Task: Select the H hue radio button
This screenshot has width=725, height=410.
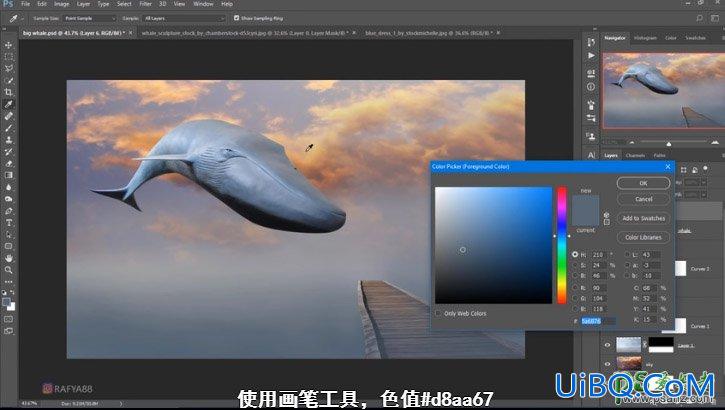Action: click(575, 255)
